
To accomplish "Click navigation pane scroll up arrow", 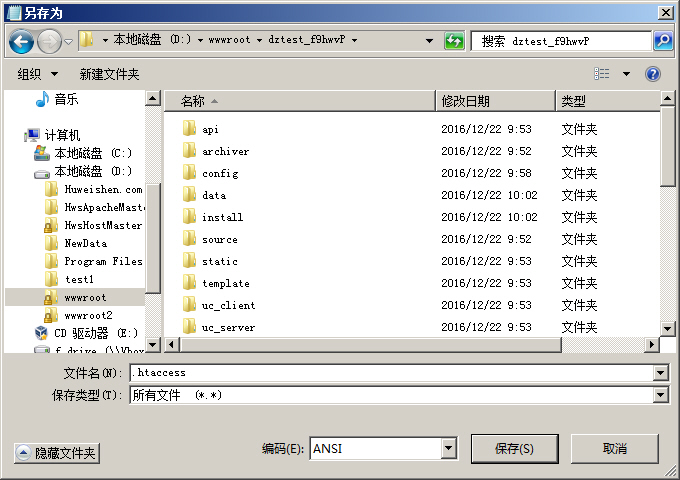I will click(153, 98).
